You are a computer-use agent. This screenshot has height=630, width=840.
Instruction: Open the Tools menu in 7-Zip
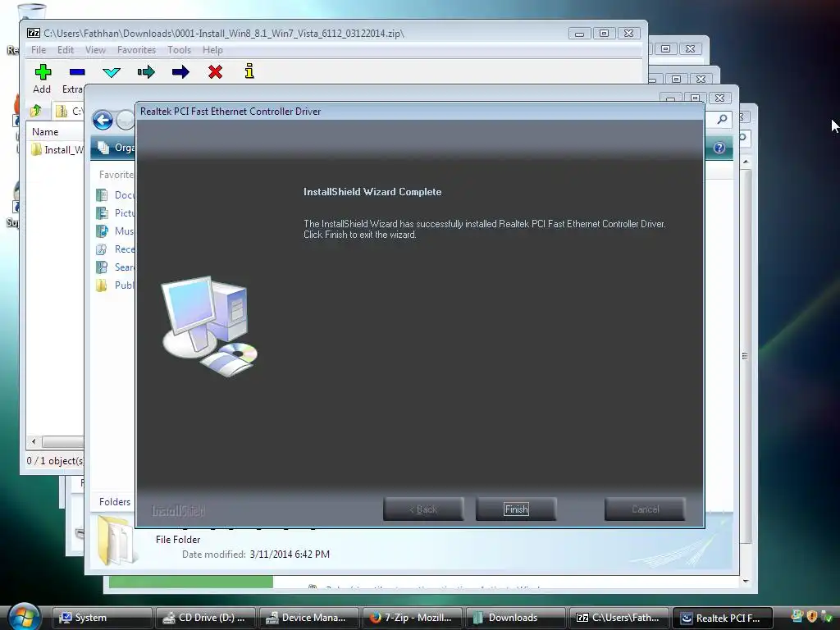pos(179,50)
